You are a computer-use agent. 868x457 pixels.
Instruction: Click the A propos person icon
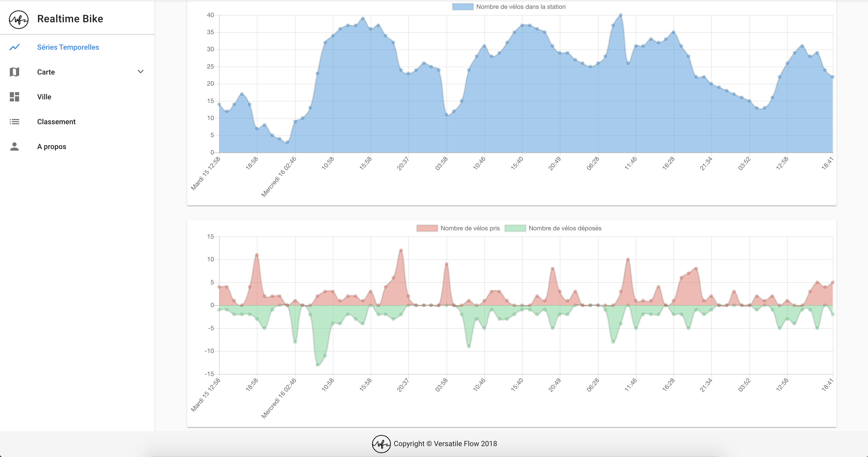[14, 146]
